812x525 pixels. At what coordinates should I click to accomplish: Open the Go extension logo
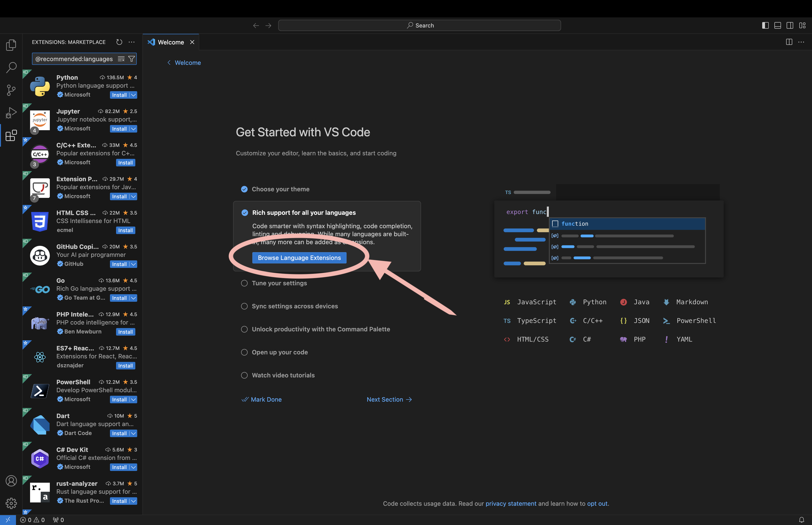pyautogui.click(x=40, y=289)
